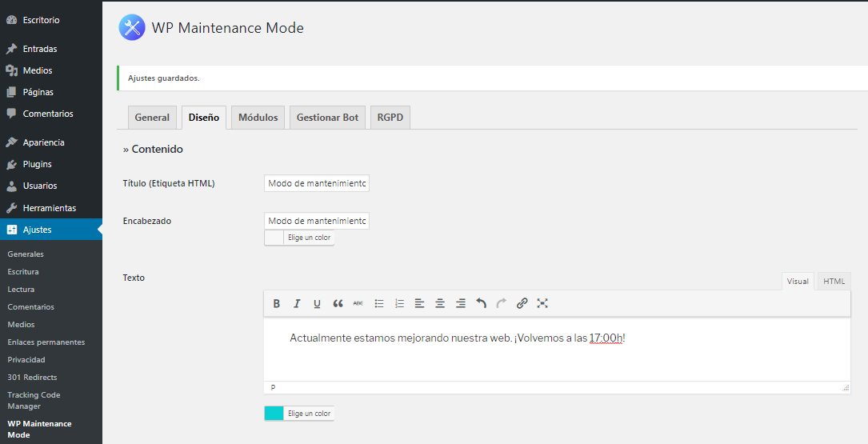Screen dimensions: 868x444
Task: Switch to the General tab
Action: click(152, 118)
